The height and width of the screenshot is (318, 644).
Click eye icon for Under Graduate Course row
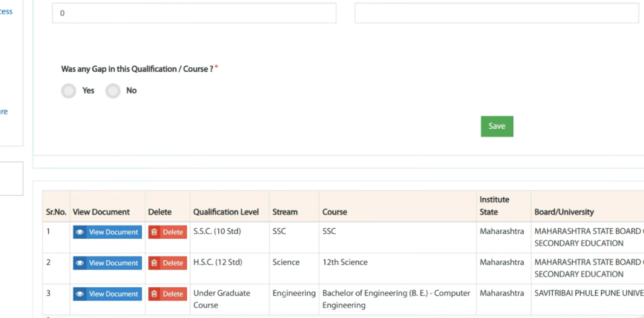80,294
